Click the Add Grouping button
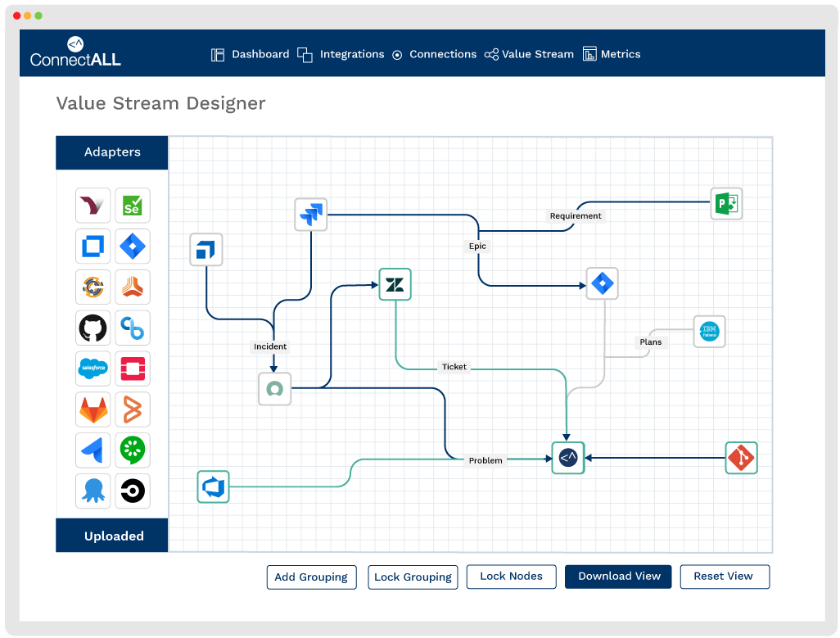Image resolution: width=840 pixels, height=638 pixels. pos(312,577)
